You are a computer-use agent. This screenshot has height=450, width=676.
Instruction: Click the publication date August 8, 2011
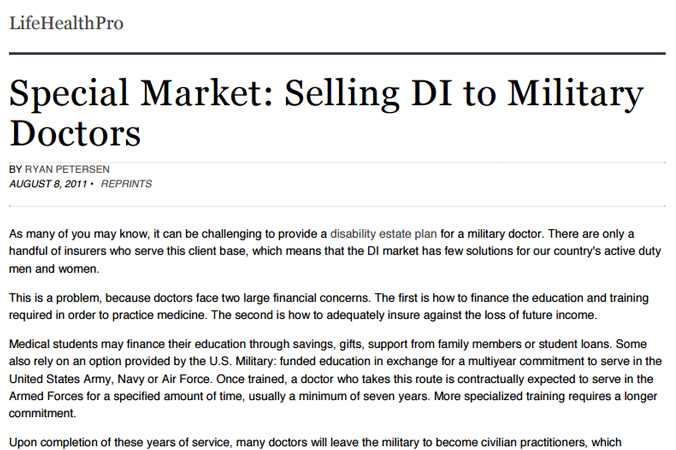pyautogui.click(x=48, y=184)
